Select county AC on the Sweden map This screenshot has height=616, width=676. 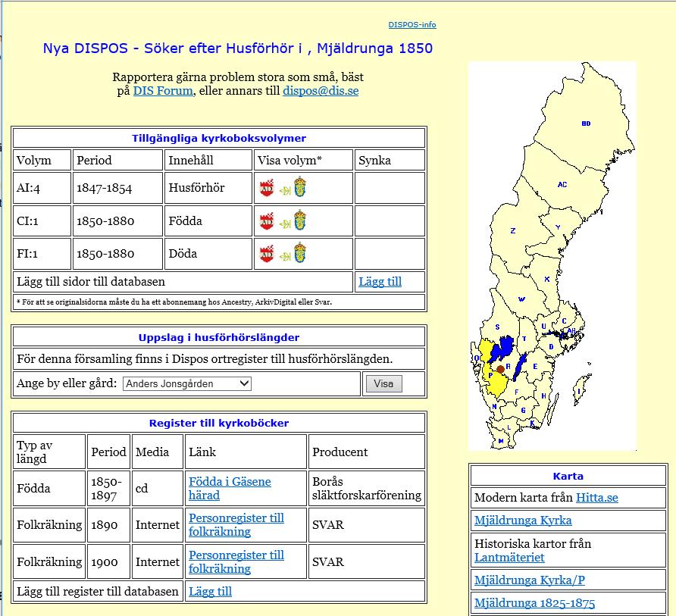pyautogui.click(x=562, y=185)
